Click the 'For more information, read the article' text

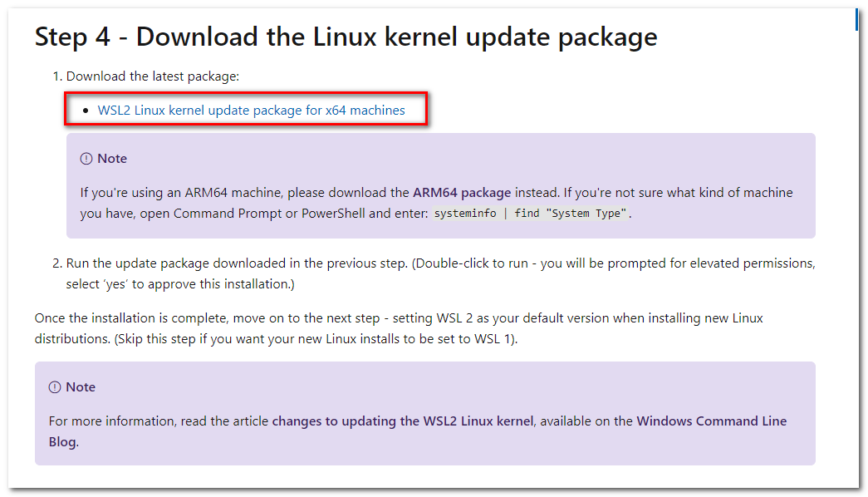pos(159,421)
